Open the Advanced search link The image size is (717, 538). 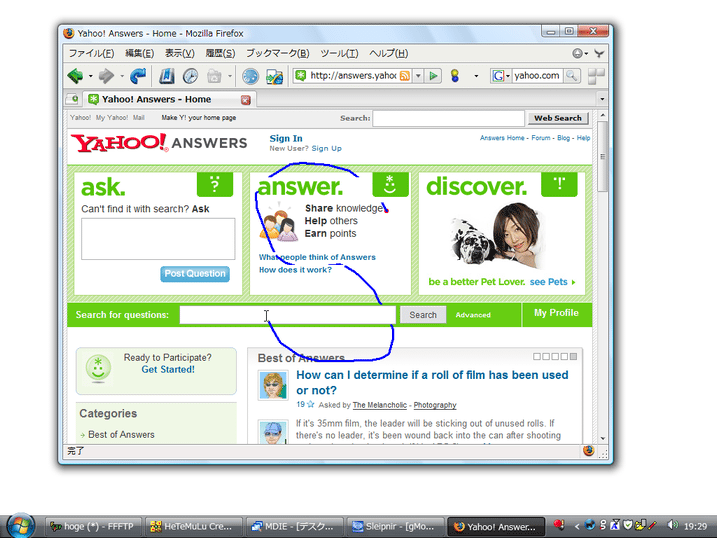(473, 315)
